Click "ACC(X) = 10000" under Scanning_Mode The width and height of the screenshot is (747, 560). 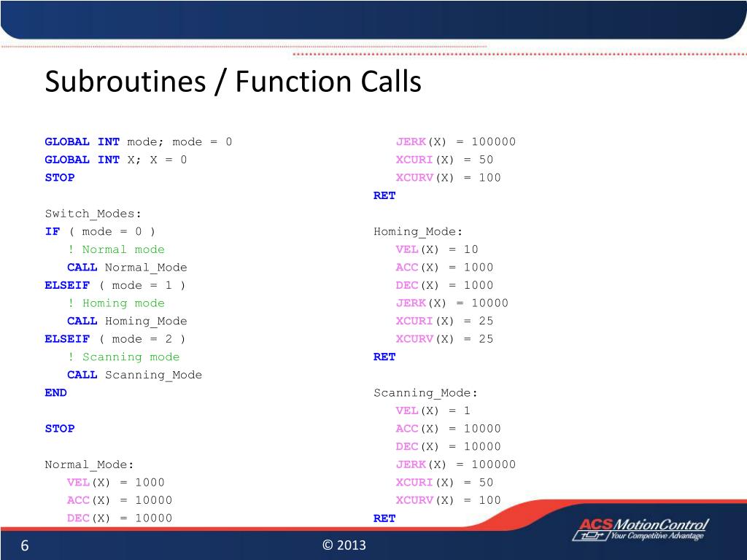click(449, 429)
